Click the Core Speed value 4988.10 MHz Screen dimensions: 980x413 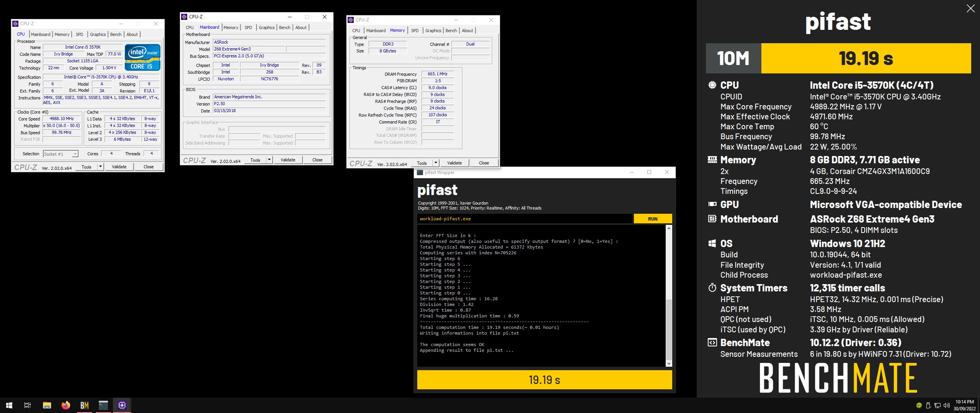(62, 119)
